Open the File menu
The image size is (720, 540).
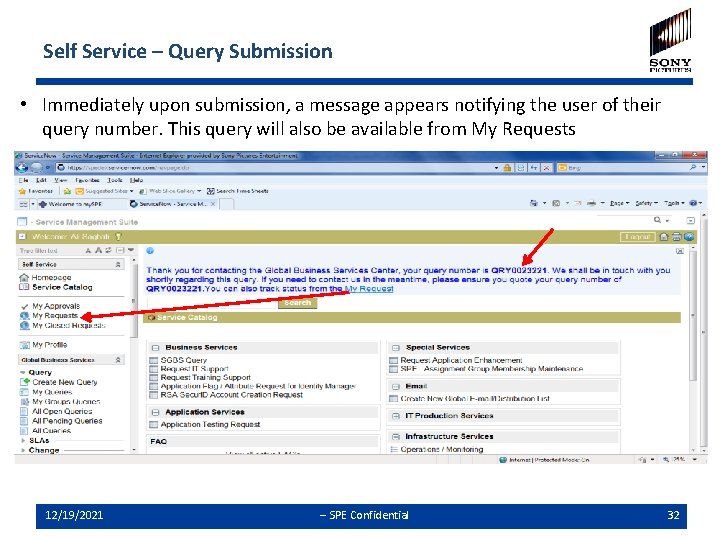[x=23, y=180]
